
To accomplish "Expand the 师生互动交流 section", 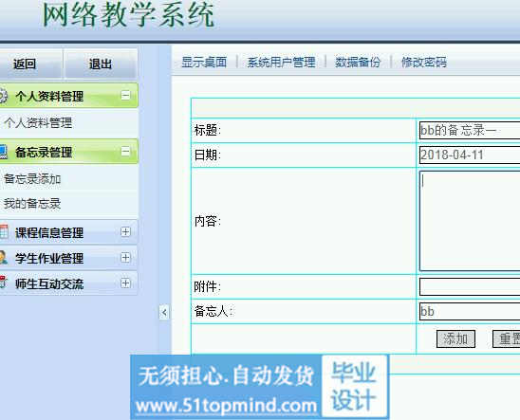I will pos(125,283).
